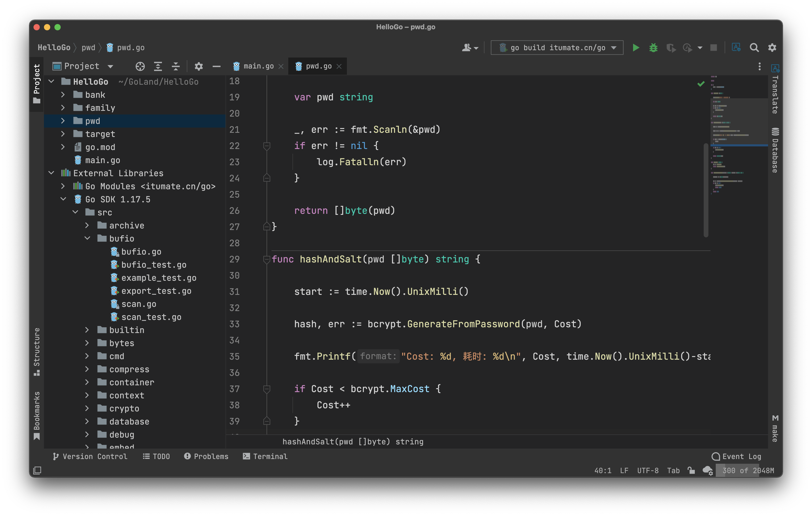The image size is (812, 516).
Task: Open Version Control tool window
Action: tap(90, 456)
